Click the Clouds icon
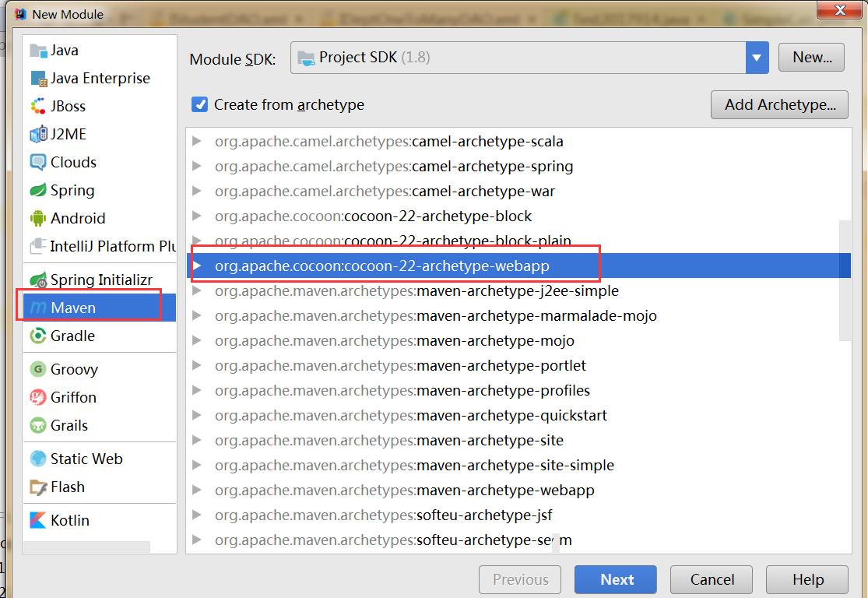The width and height of the screenshot is (868, 598). coord(38,162)
